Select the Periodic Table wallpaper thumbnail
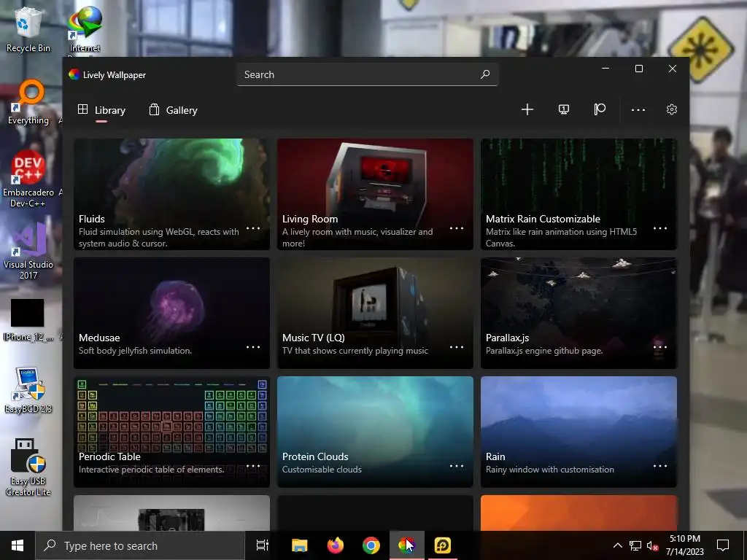Screen dimensions: 747x560 pyautogui.click(x=171, y=432)
